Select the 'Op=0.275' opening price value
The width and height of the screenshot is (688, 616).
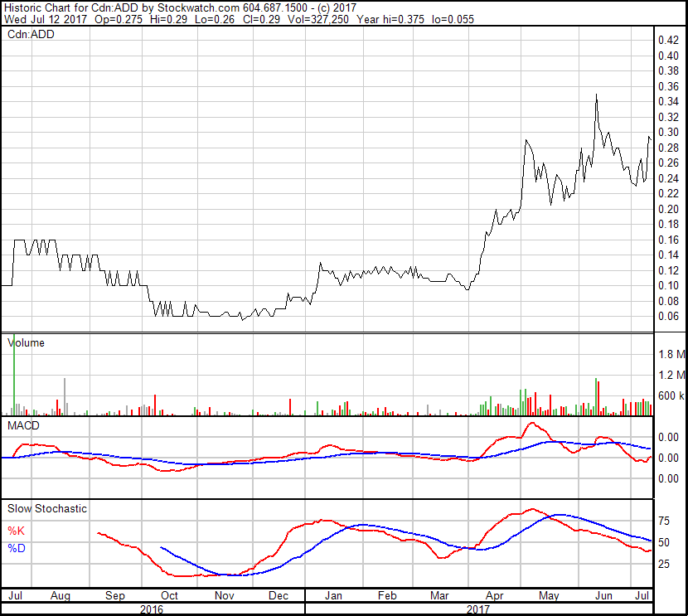[119, 19]
